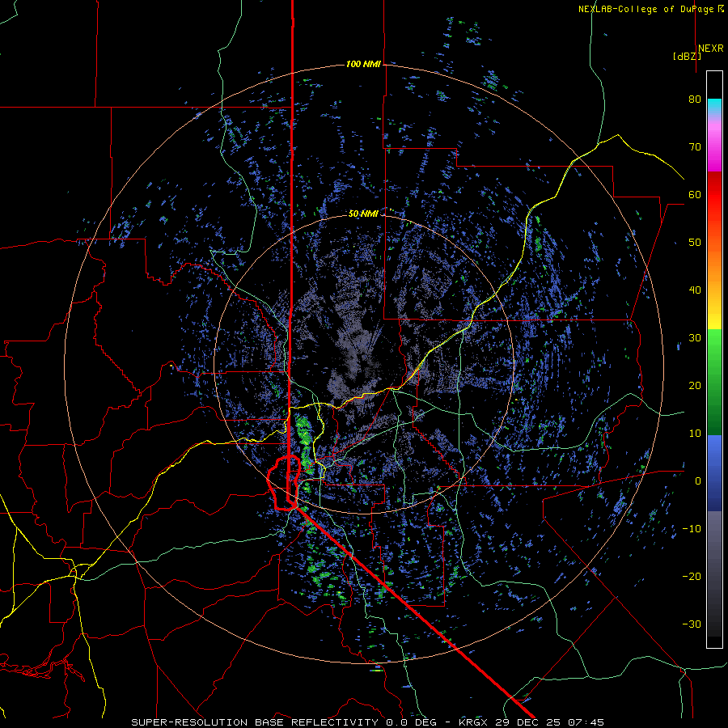
Task: Click the gray segment of the color bar
Action: tap(714, 574)
